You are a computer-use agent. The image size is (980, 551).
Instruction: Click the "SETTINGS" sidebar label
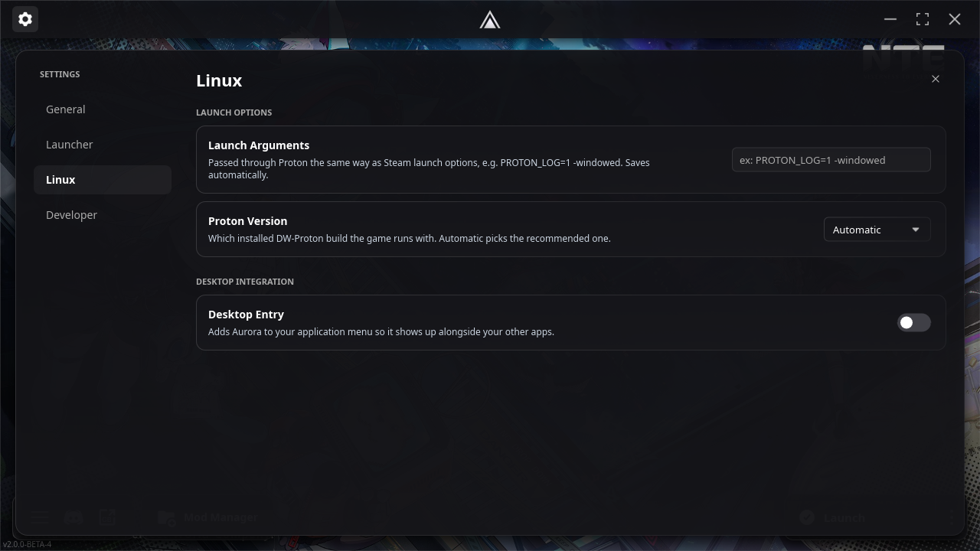(x=60, y=74)
